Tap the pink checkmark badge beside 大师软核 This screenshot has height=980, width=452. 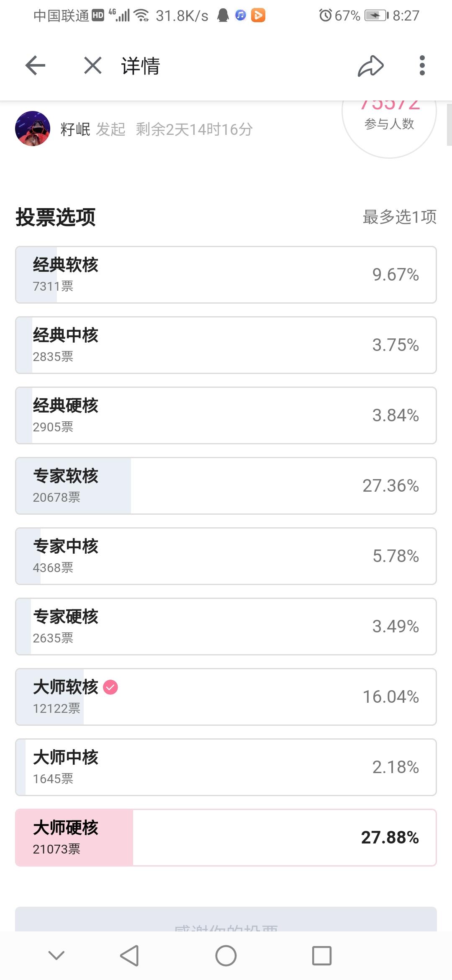click(110, 687)
